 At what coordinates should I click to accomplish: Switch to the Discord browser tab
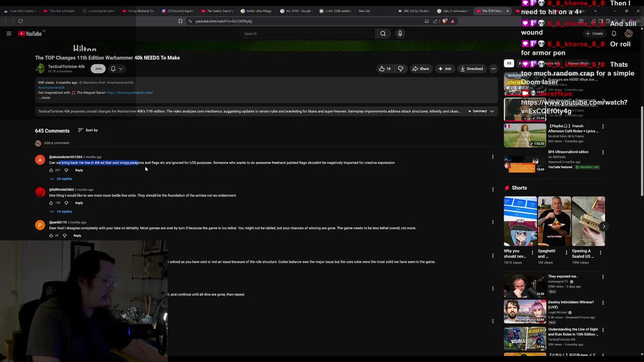pos(178,11)
